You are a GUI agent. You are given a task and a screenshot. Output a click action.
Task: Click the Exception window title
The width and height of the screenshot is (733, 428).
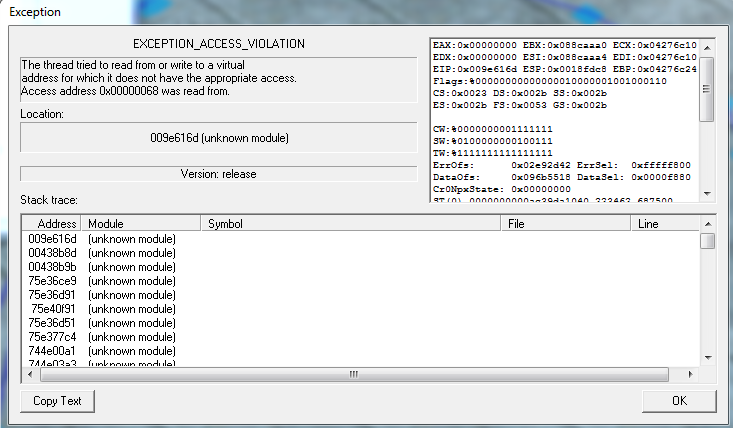pos(35,12)
